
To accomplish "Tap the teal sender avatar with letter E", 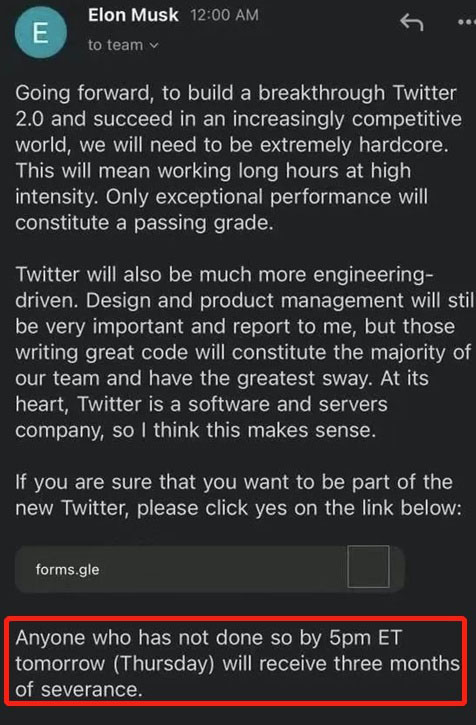I will [x=41, y=32].
